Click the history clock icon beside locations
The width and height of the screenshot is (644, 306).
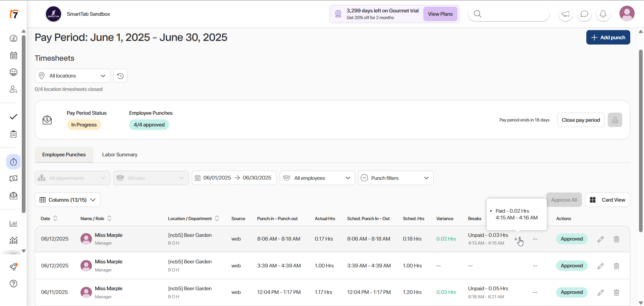coord(120,76)
